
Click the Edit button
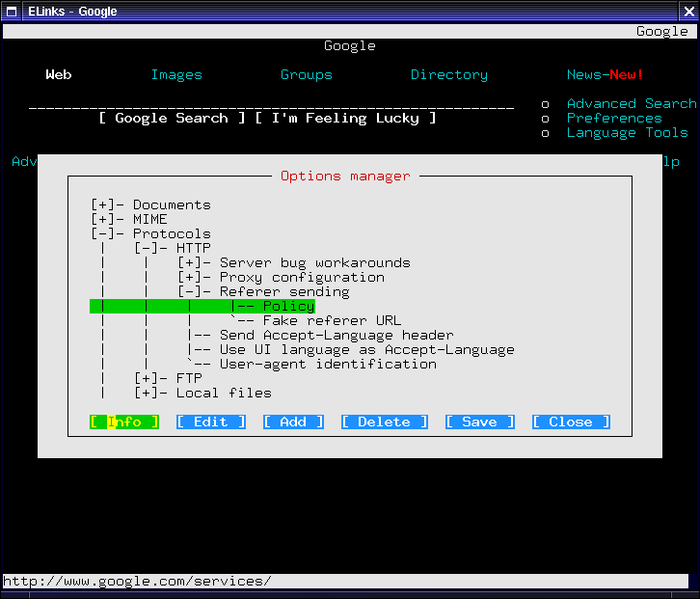211,422
